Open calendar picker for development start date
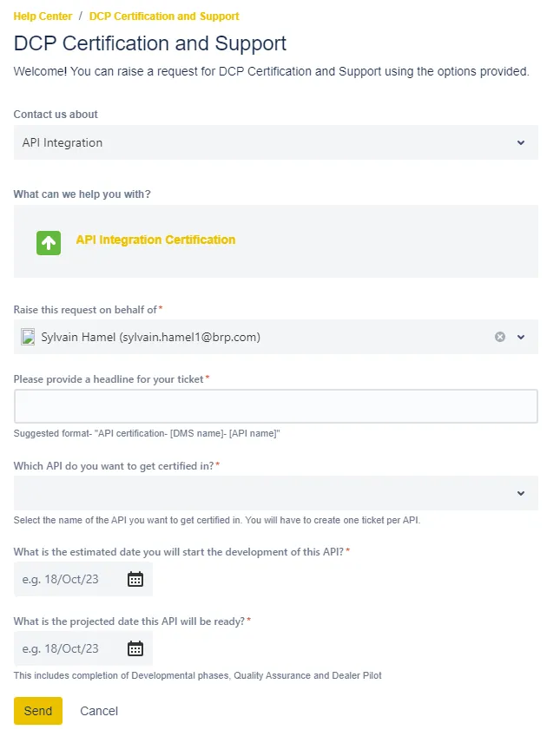This screenshot has width=560, height=743. [135, 579]
